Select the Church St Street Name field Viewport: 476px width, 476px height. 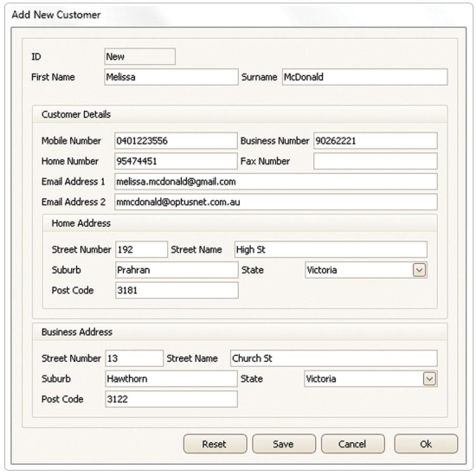pos(333,358)
